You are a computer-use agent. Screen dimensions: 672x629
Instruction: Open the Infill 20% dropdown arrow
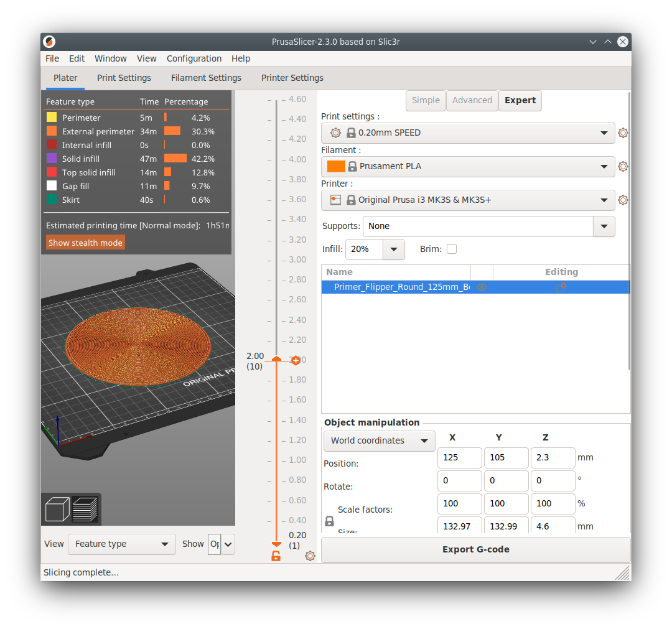[394, 249]
